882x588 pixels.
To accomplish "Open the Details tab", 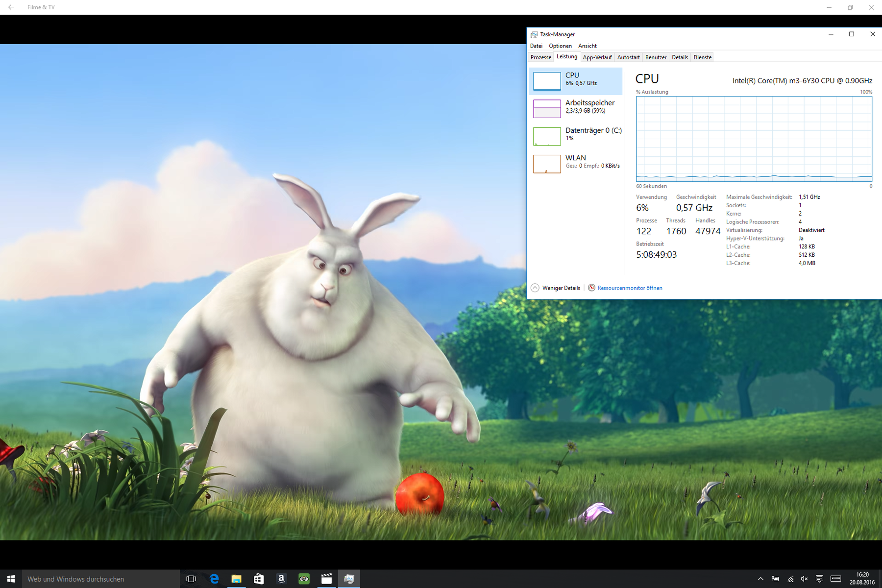I will click(680, 57).
